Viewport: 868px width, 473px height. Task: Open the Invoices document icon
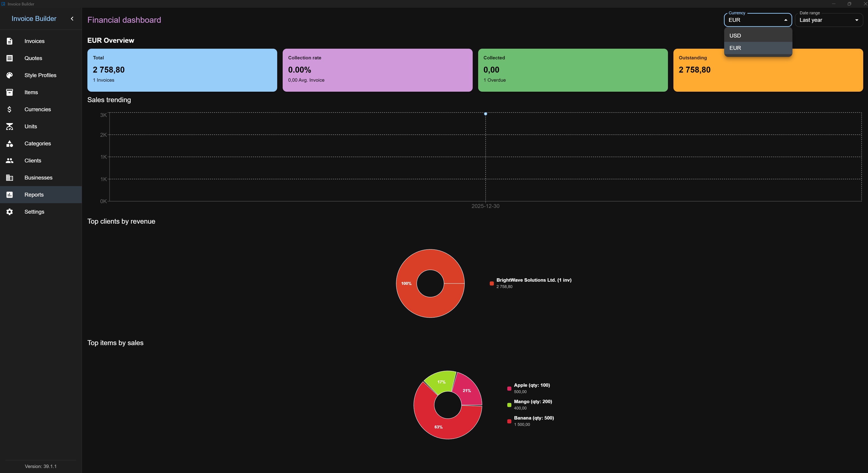point(9,41)
